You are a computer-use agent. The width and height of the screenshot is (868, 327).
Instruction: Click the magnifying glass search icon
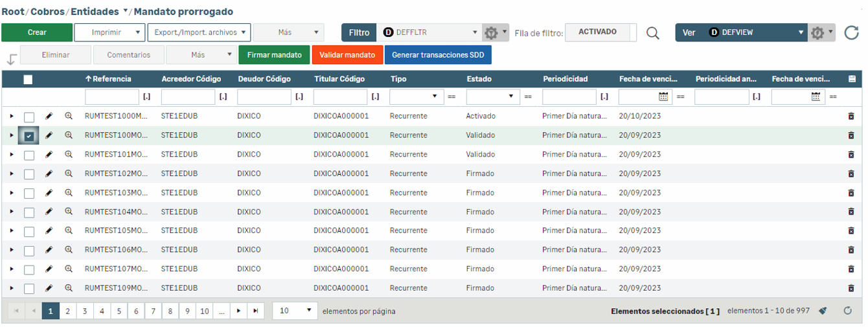coord(653,33)
